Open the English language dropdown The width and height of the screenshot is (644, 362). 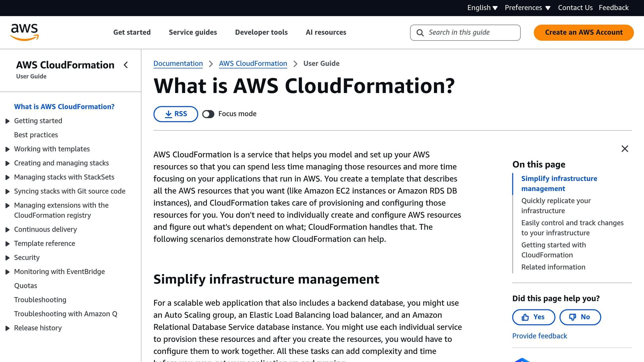point(482,8)
